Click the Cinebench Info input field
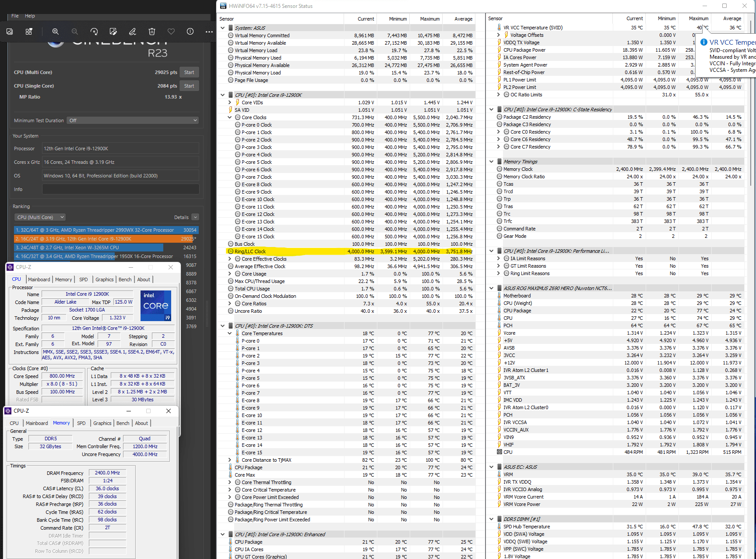756x559 pixels. (x=120, y=189)
